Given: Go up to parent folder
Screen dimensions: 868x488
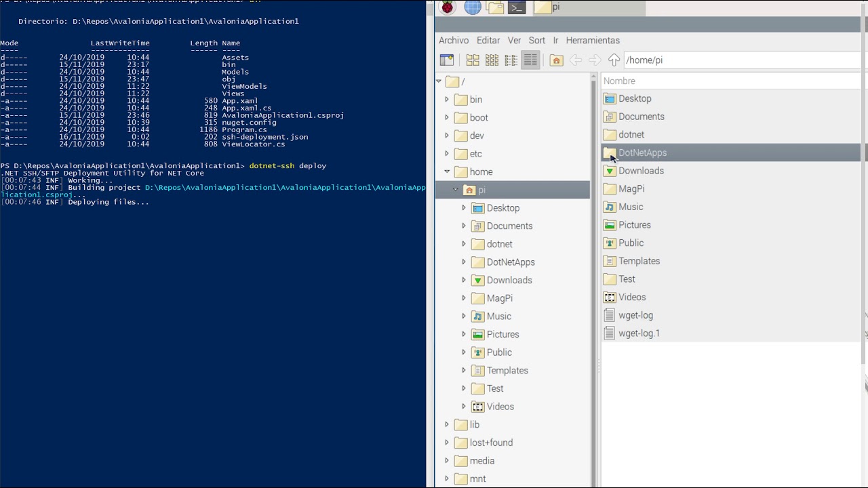Looking at the screenshot, I should click(x=614, y=60).
